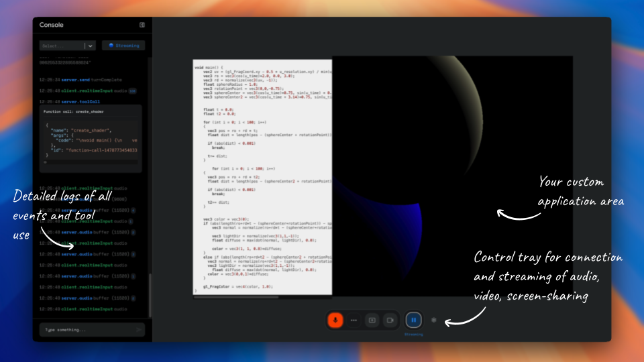Click the GLSL shader code panel
Viewport: 644px width, 362px height.
coord(262,174)
